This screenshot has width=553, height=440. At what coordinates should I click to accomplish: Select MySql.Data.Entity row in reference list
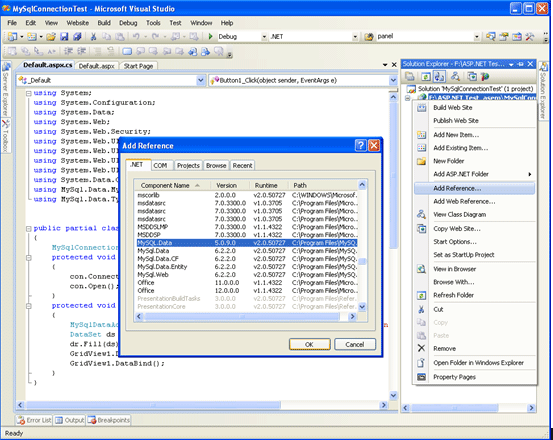[247, 267]
